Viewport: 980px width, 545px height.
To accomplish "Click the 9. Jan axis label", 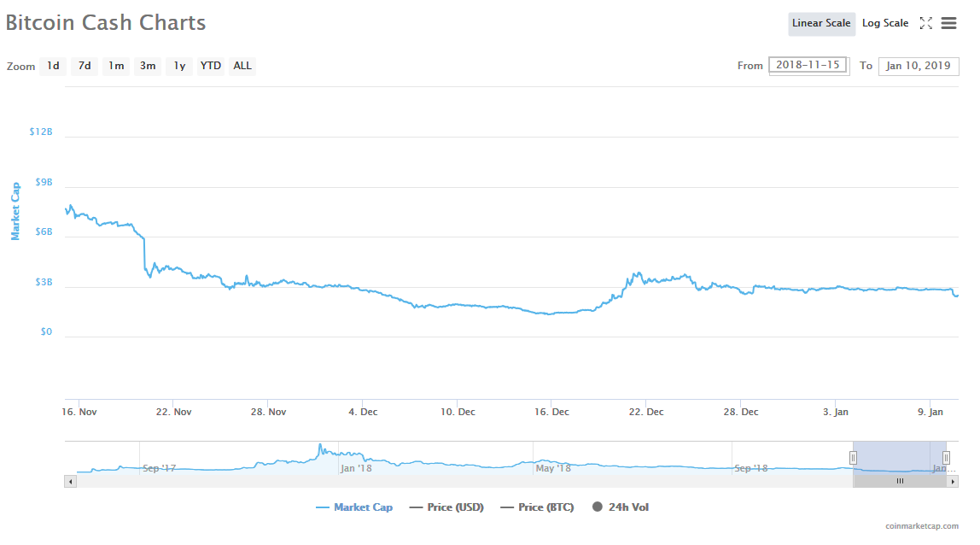I will click(930, 412).
